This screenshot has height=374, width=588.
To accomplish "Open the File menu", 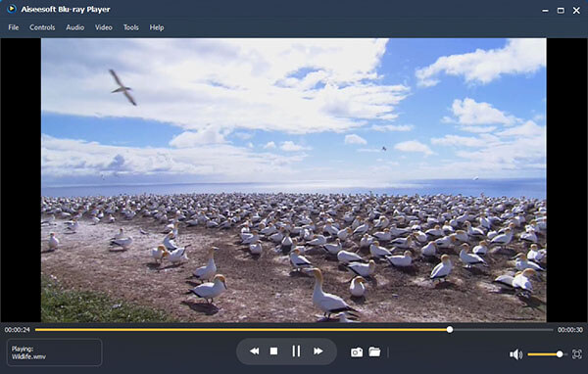I will [13, 27].
